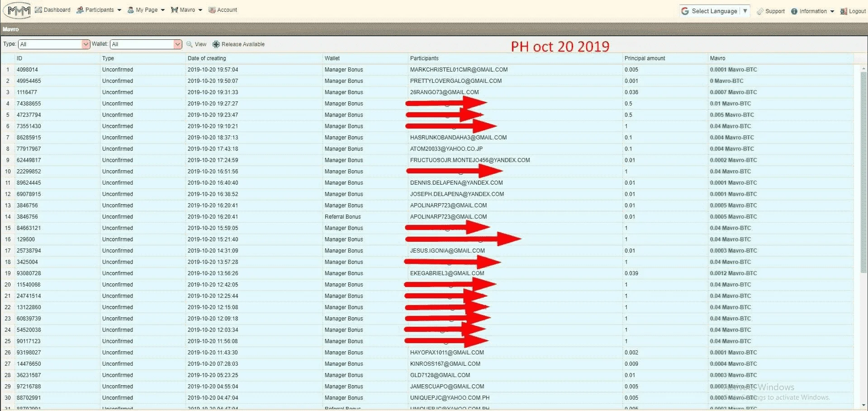Open the Wallet filter combo box
The height and width of the screenshot is (411, 868).
tap(146, 44)
